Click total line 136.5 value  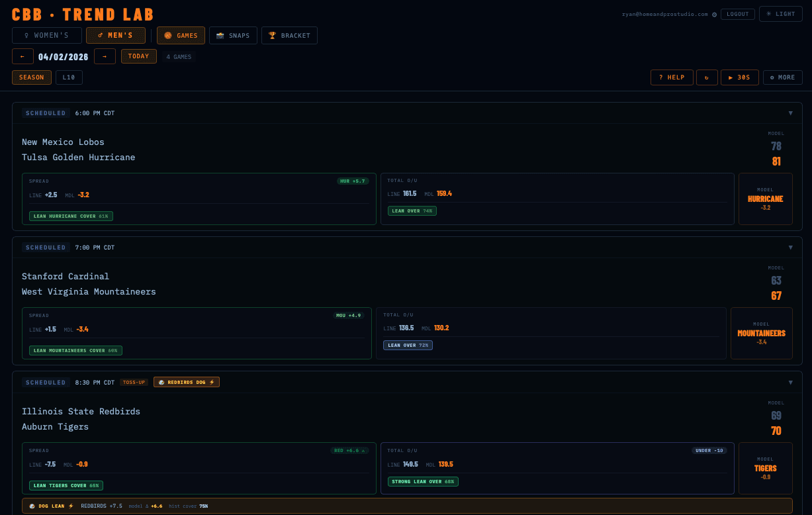(x=406, y=328)
